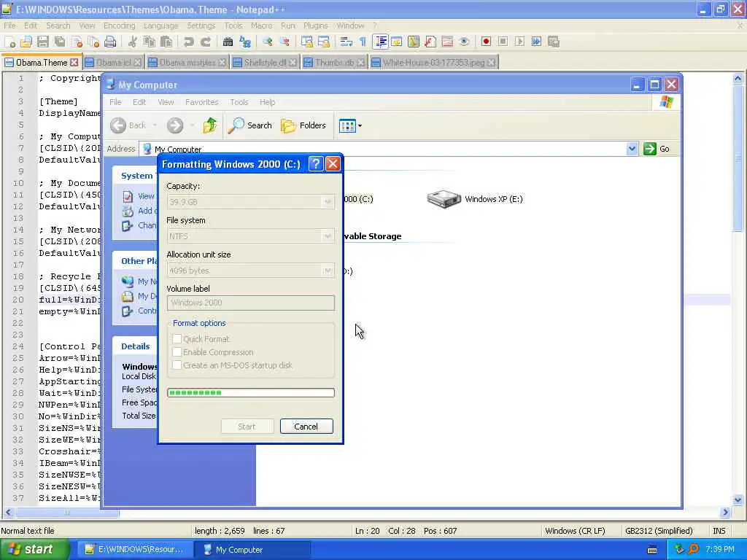Select the My Computer taskbar button
The image size is (747, 560).
[252, 550]
